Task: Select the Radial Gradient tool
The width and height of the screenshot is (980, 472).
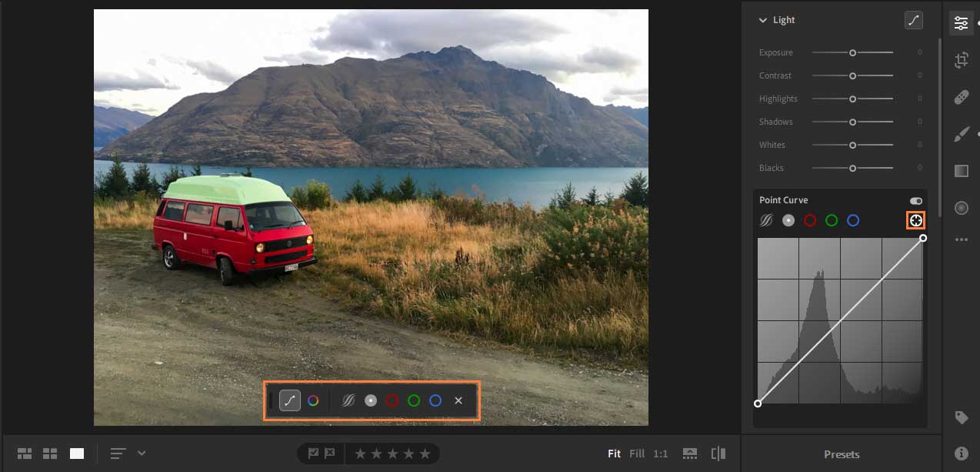Action: 961,207
